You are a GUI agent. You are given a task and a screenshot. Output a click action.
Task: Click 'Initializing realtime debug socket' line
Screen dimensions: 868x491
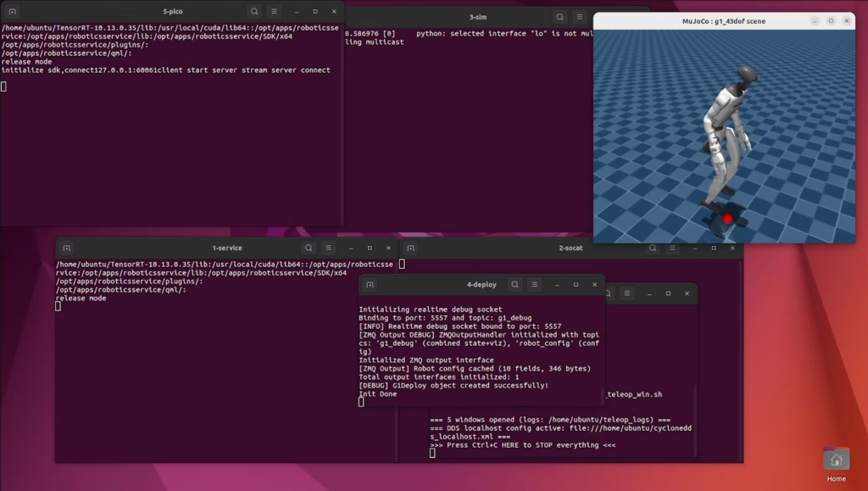coord(430,310)
